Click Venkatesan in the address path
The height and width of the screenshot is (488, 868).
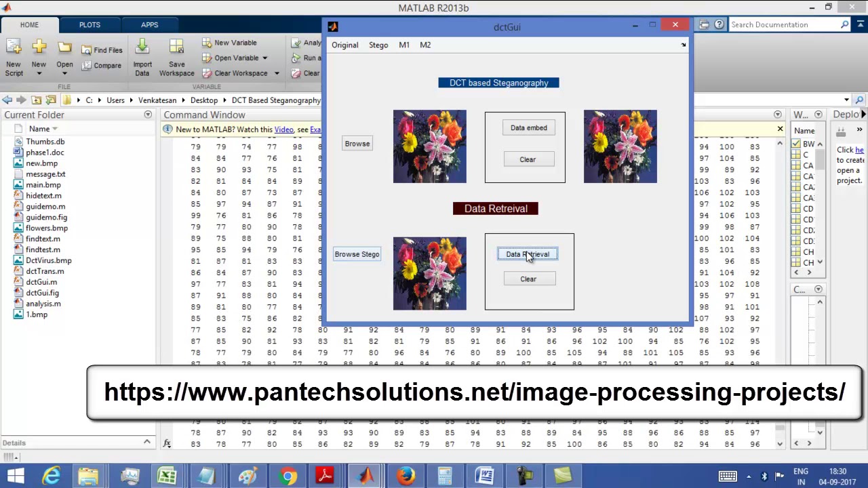point(157,100)
